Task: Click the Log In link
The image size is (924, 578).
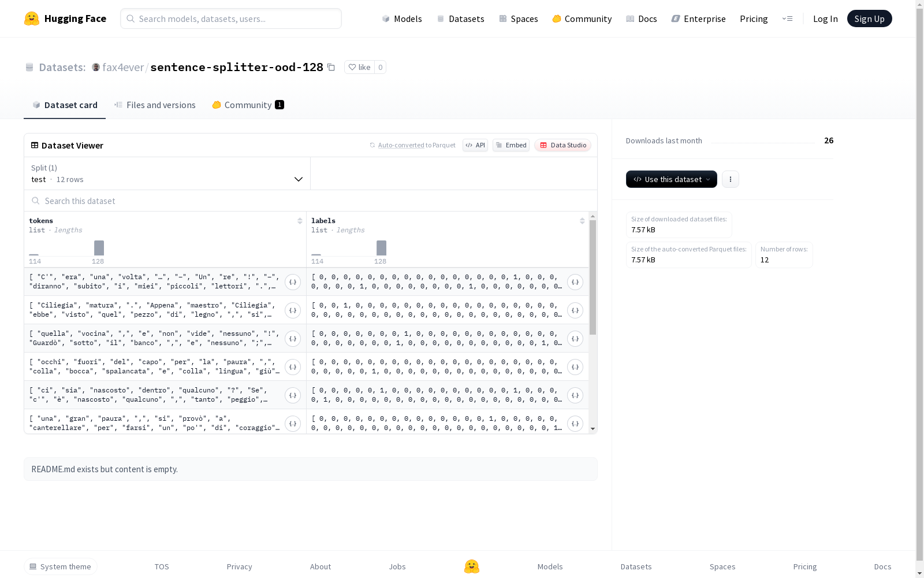Action: [825, 18]
